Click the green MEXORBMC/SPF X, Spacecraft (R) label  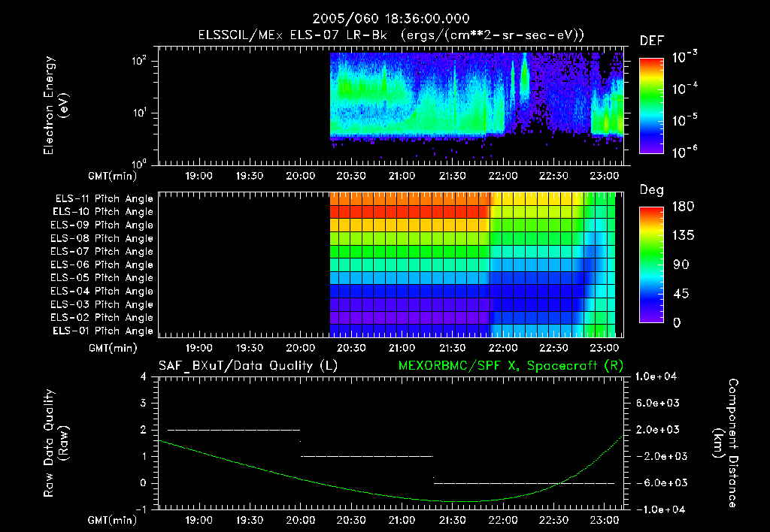tap(511, 366)
